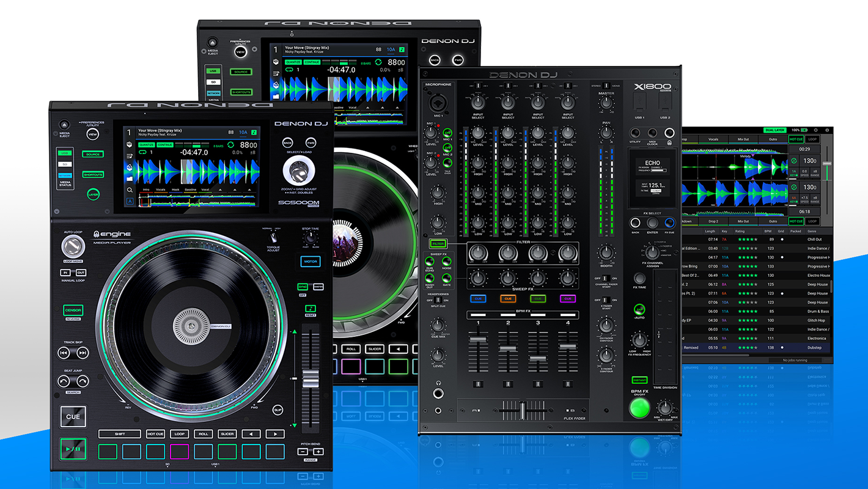Select the Mix Out tab at top of software screen

coord(743,139)
